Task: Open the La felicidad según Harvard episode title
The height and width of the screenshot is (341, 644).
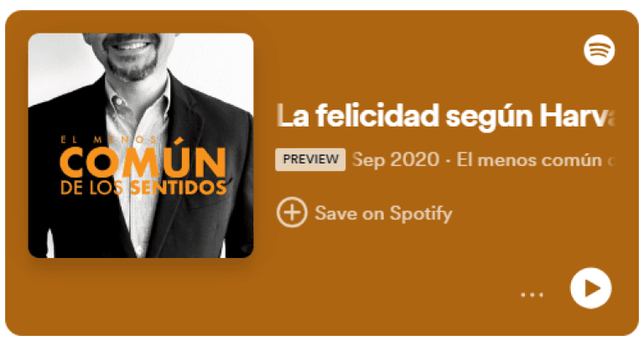Action: click(445, 116)
